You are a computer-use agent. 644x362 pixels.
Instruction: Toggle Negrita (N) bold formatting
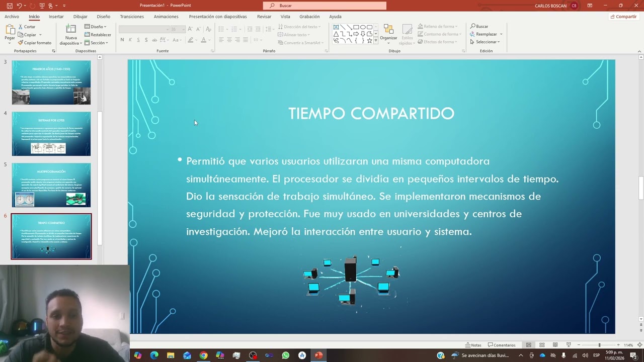coord(122,40)
